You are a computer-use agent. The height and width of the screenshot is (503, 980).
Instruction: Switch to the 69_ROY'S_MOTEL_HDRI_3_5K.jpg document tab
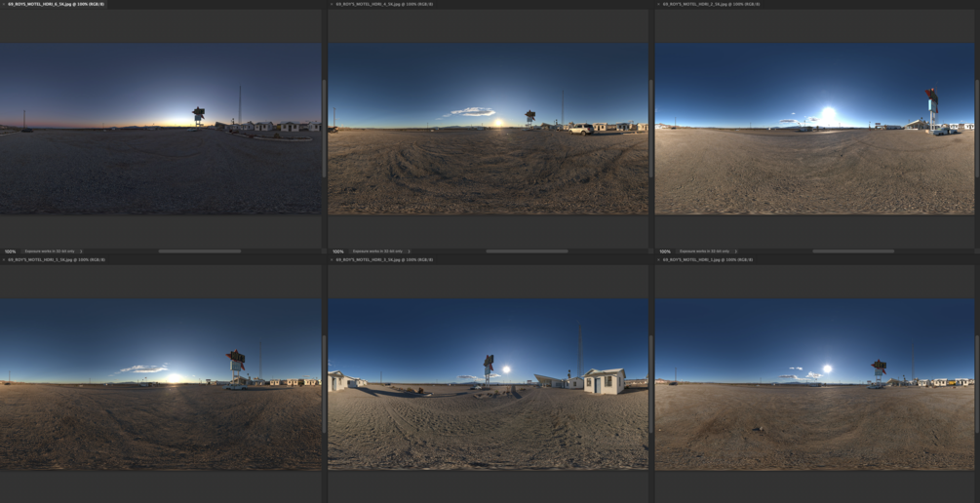click(384, 259)
